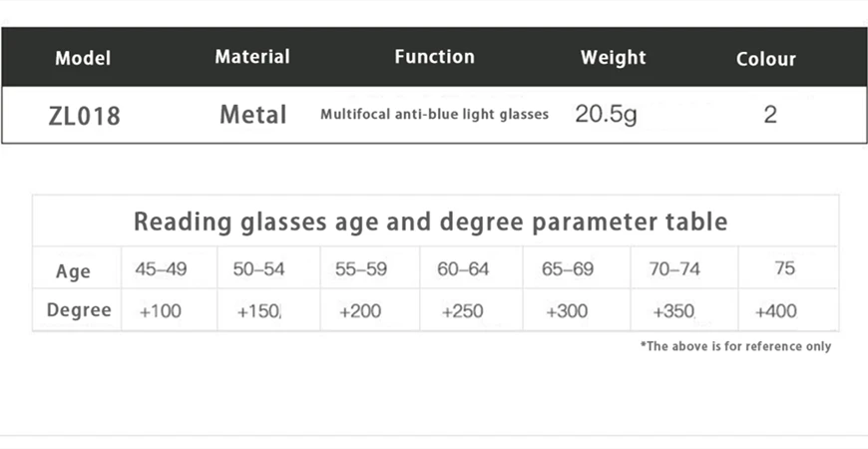Screen dimensions: 868x449
Task: Click the Material column header
Action: pos(252,57)
